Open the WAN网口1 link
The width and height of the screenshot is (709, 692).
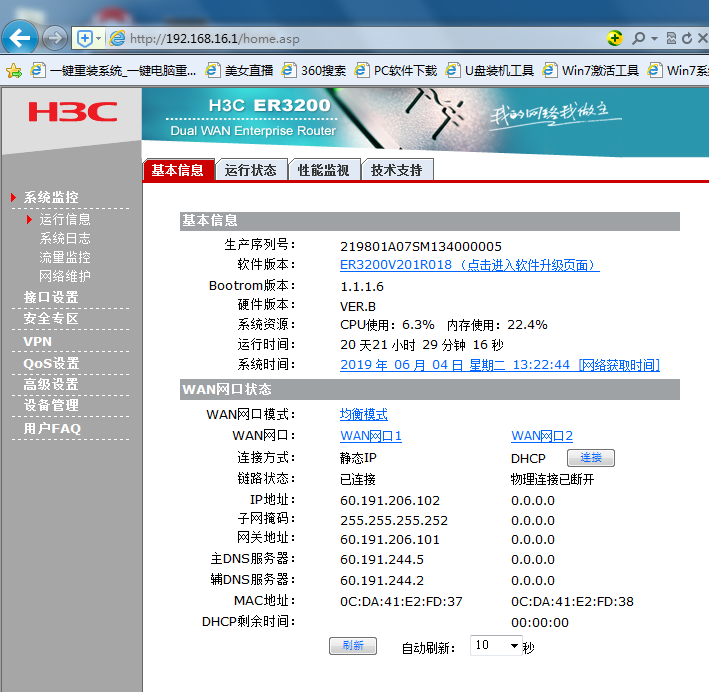coord(371,436)
